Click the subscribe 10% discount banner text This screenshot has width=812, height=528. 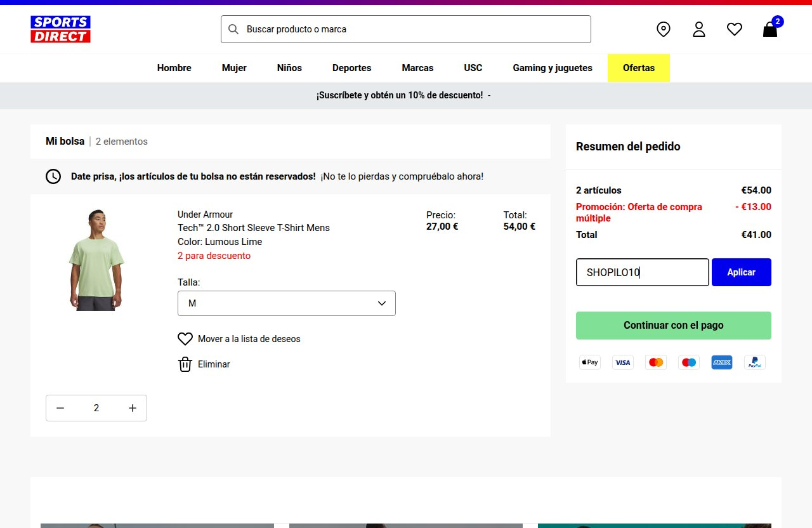(400, 95)
